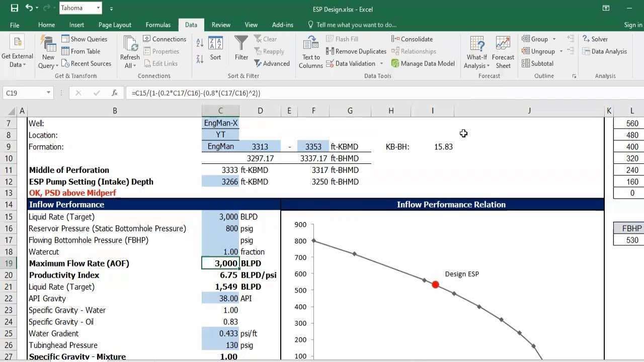The width and height of the screenshot is (644, 362).
Task: Click Sort Z to A icon
Action: click(x=200, y=58)
